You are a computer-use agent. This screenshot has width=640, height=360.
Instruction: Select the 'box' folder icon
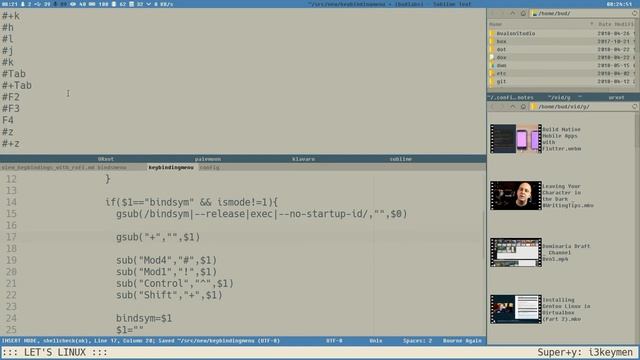click(x=492, y=41)
